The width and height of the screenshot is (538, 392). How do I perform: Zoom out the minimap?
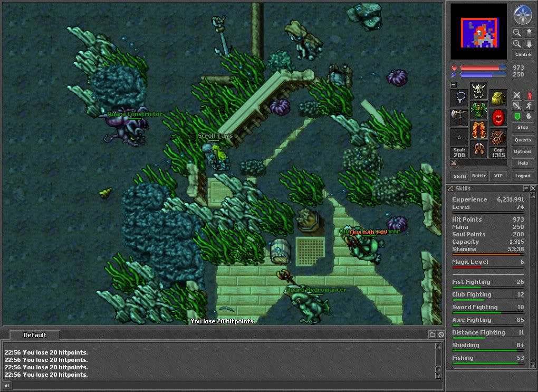517,33
